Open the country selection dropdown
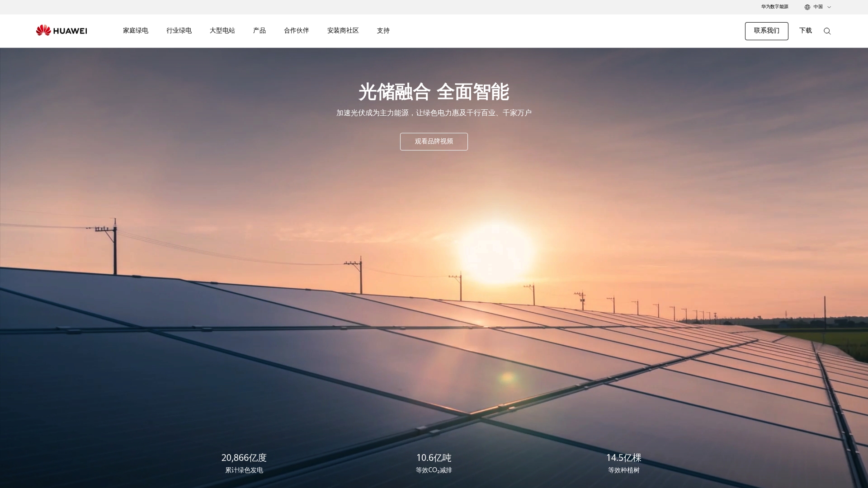 817,7
